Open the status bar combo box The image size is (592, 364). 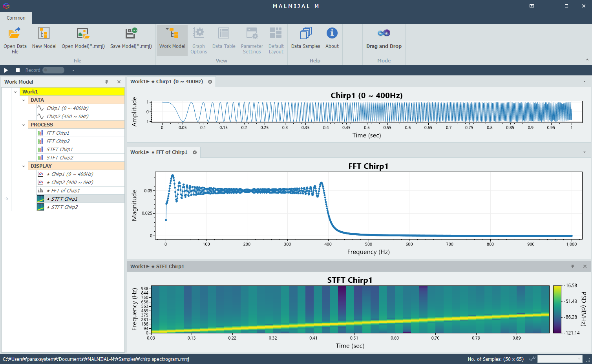point(560,359)
